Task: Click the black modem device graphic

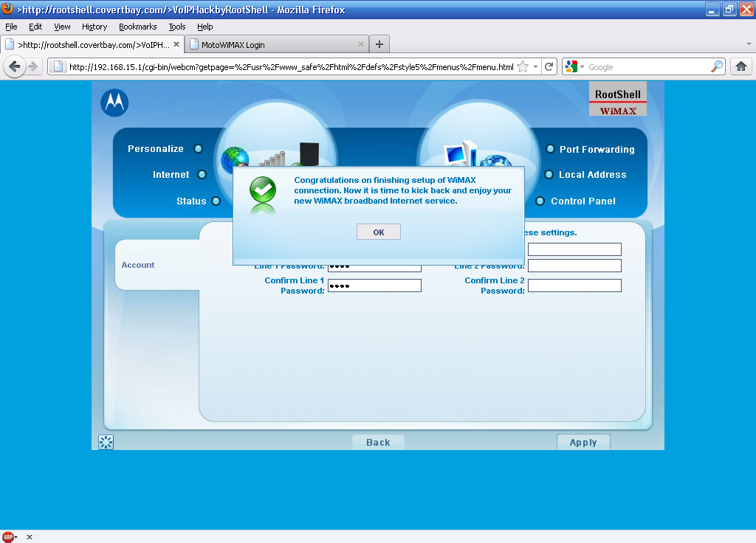Action: pos(309,155)
